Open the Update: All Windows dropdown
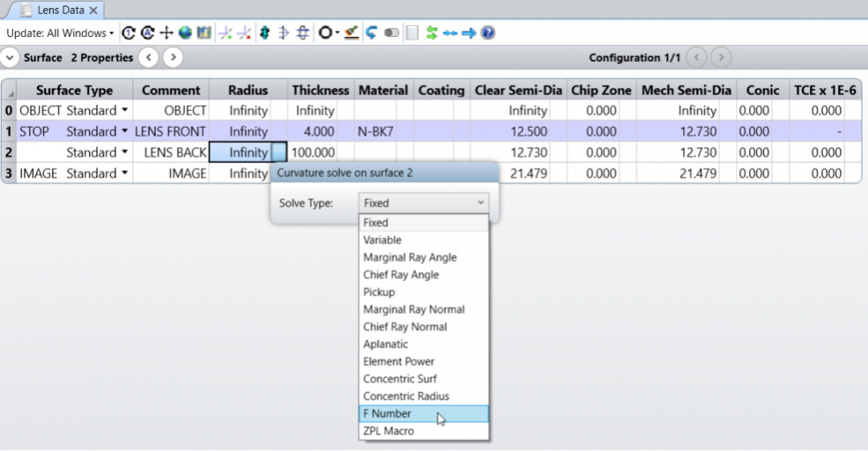The image size is (868, 451). 60,33
